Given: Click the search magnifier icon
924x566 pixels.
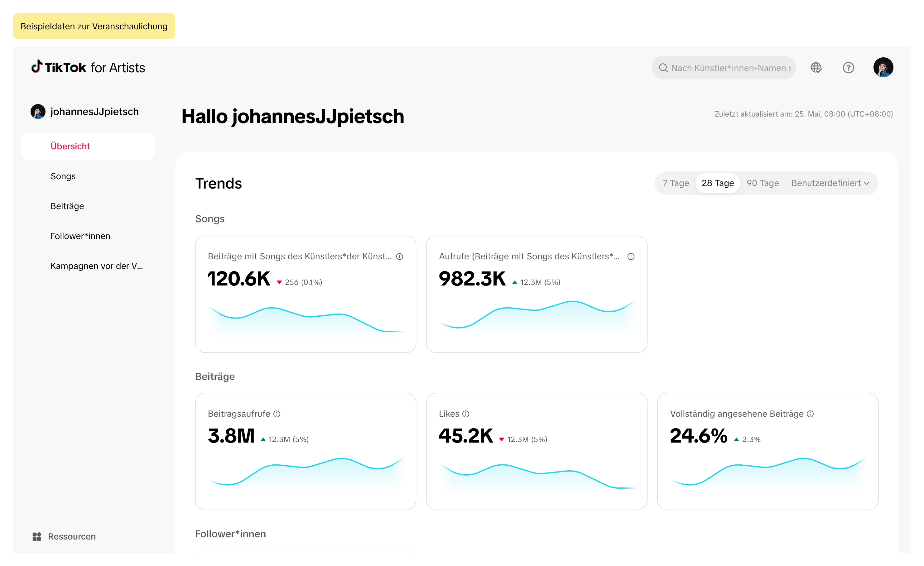Looking at the screenshot, I should click(663, 68).
